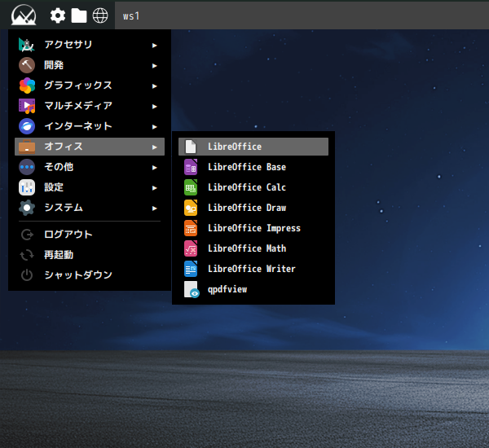
Task: Open the グラフィックス menu category
Action: [77, 86]
